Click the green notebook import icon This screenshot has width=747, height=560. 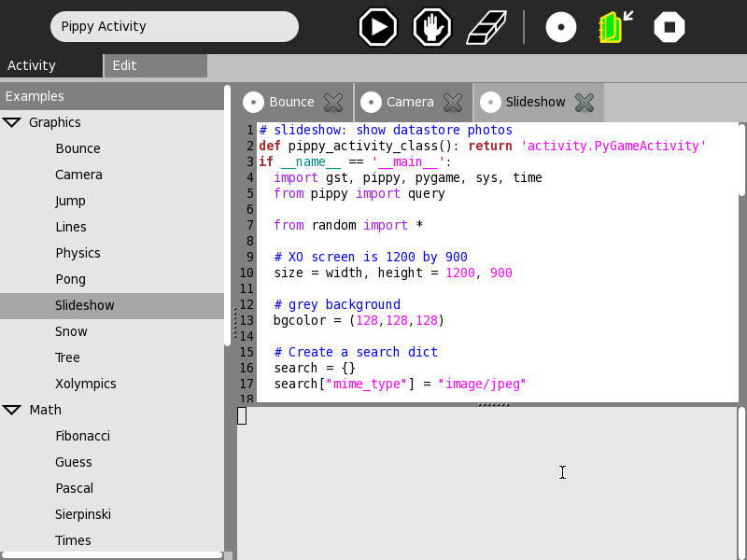point(613,27)
